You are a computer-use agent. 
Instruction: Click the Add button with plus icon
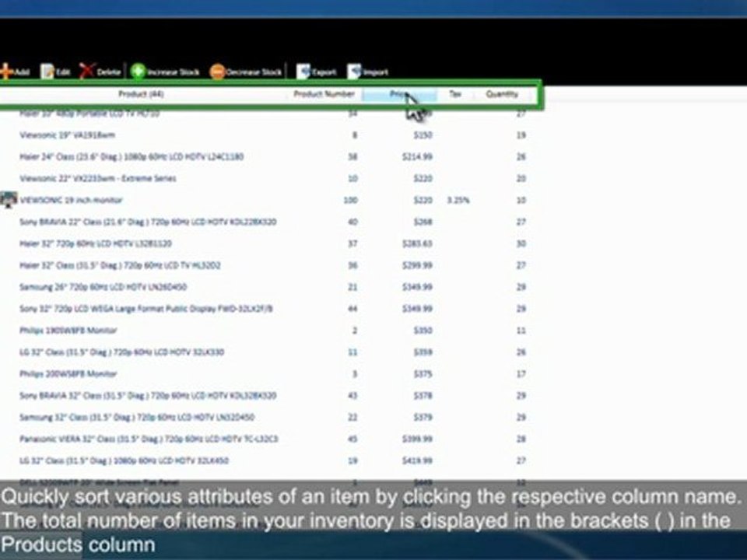point(15,72)
